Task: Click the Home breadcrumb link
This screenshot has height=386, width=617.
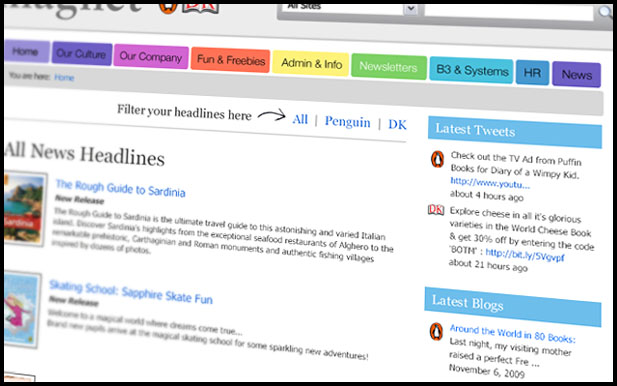Action: (x=64, y=78)
